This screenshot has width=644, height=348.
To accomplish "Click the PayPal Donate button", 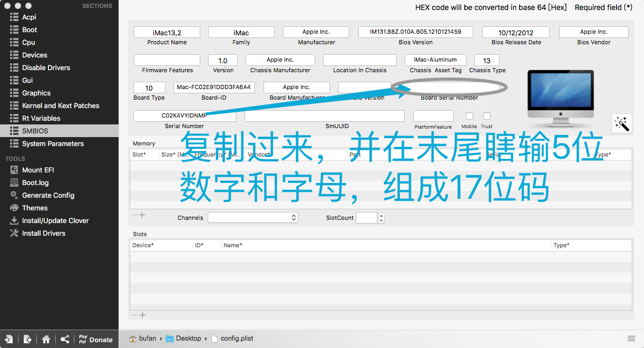I will point(95,340).
